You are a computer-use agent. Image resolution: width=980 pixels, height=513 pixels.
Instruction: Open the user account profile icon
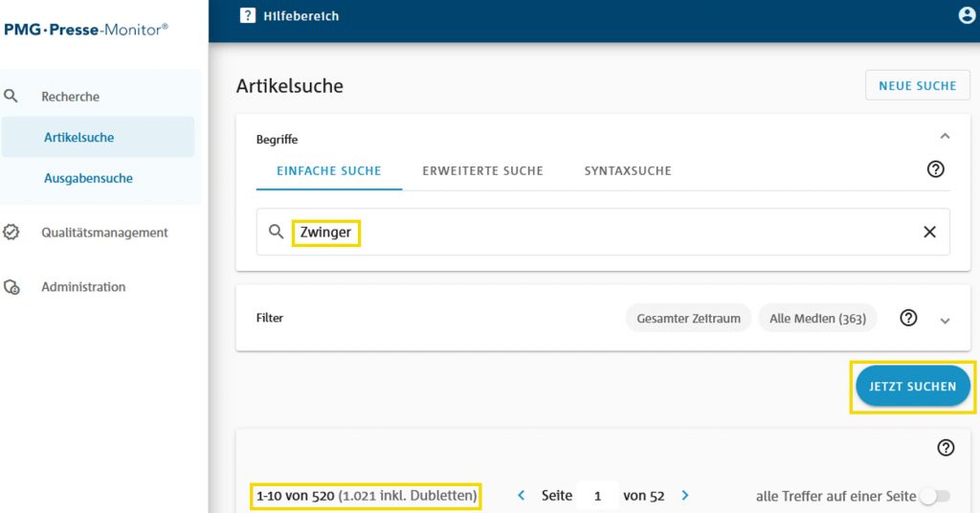click(x=967, y=15)
